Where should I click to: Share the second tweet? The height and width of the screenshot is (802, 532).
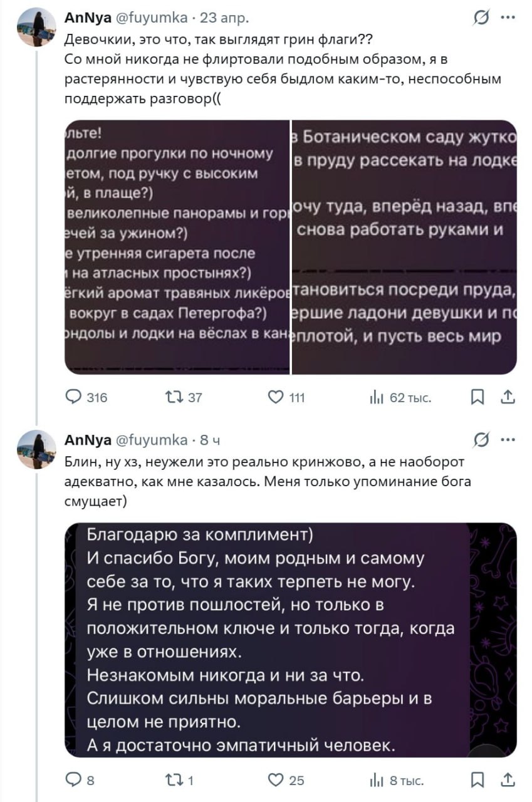[508, 780]
